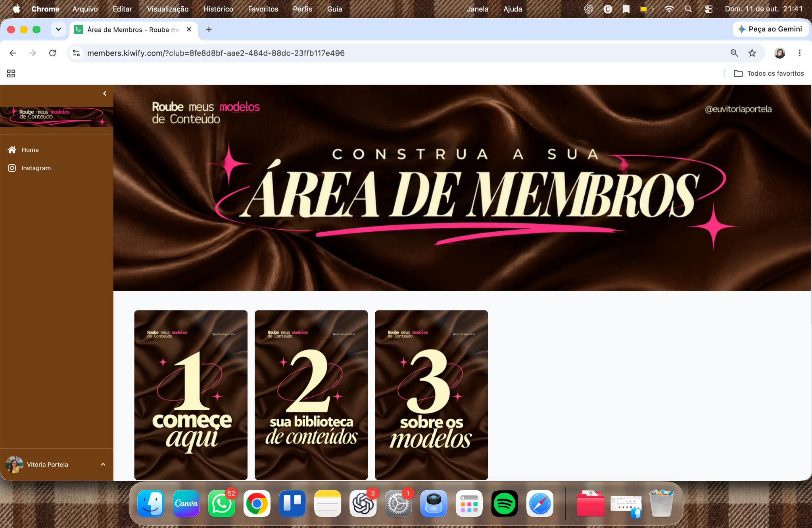
Task: Bookmark this page with the star icon
Action: [752, 53]
